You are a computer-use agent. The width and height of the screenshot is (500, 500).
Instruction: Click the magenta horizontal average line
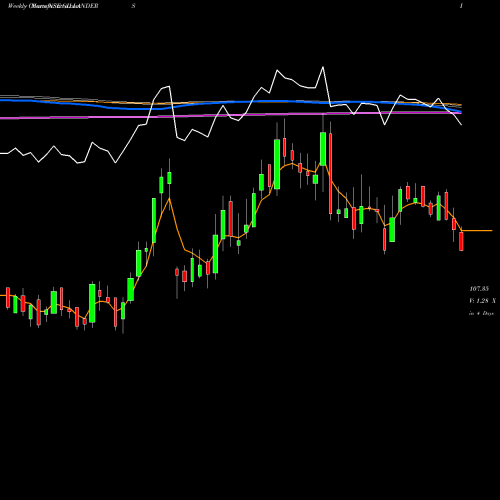click(230, 115)
